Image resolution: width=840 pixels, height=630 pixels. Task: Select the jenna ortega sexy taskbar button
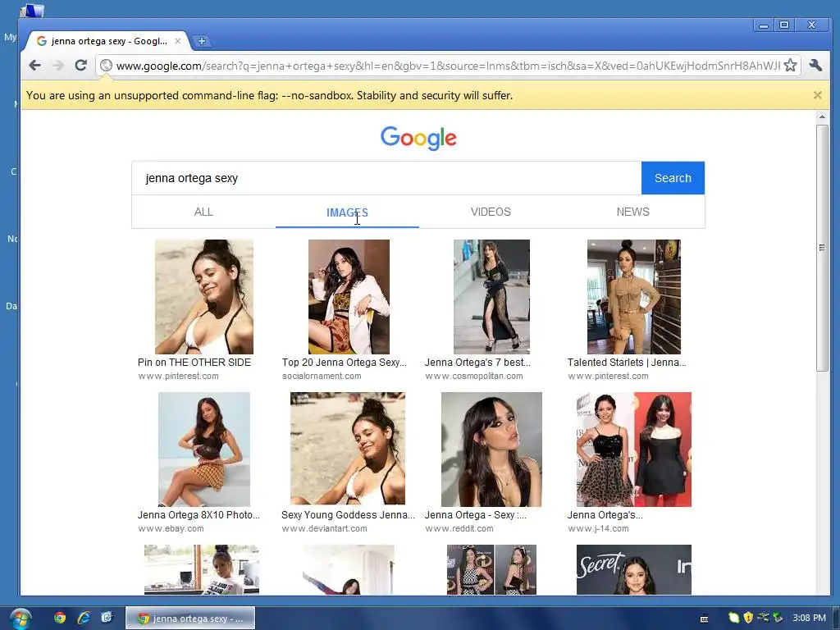190,619
